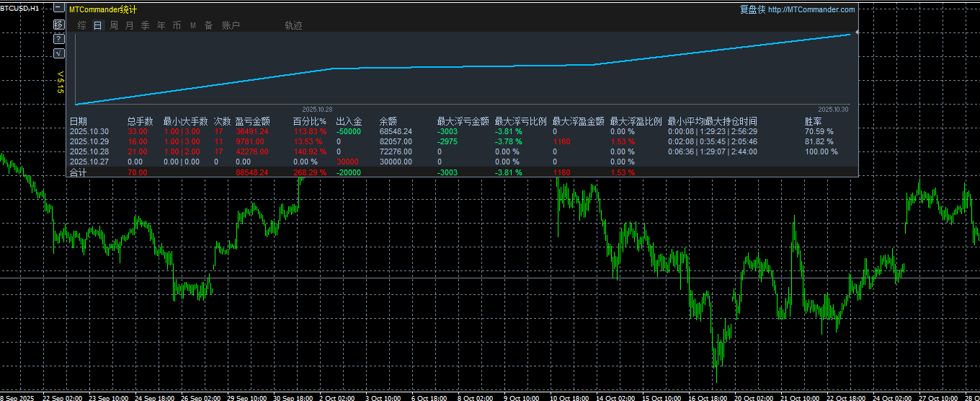Click the -50000 withdrawal value
Screen dimensions: 980x401
click(x=349, y=131)
